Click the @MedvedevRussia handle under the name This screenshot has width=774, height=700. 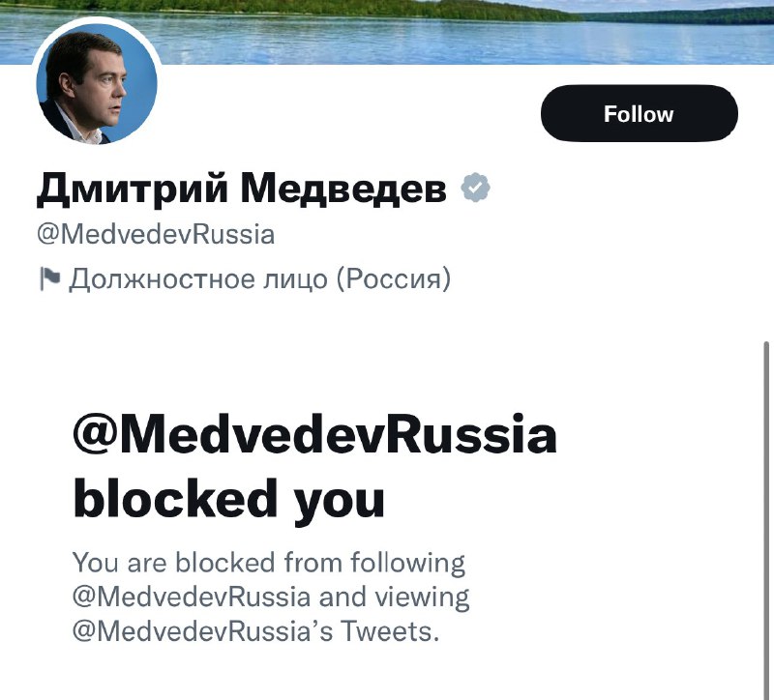pos(156,234)
